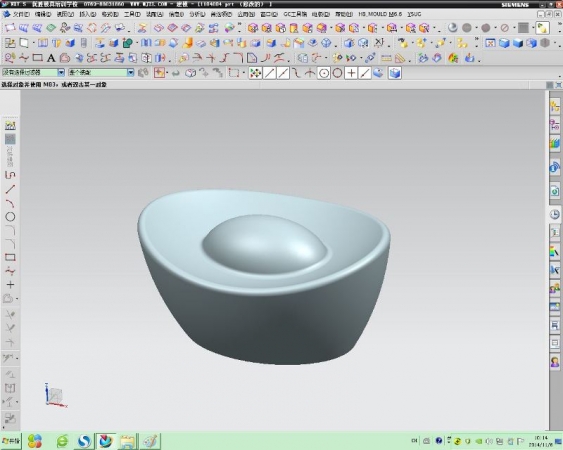Image resolution: width=563 pixels, height=450 pixels.
Task: Open the color palette resource tab
Action: click(x=555, y=251)
